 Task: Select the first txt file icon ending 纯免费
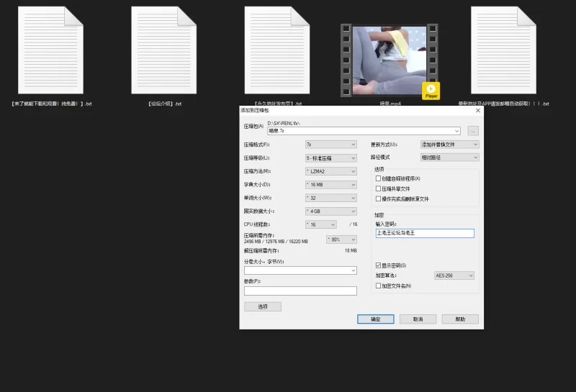coord(50,50)
